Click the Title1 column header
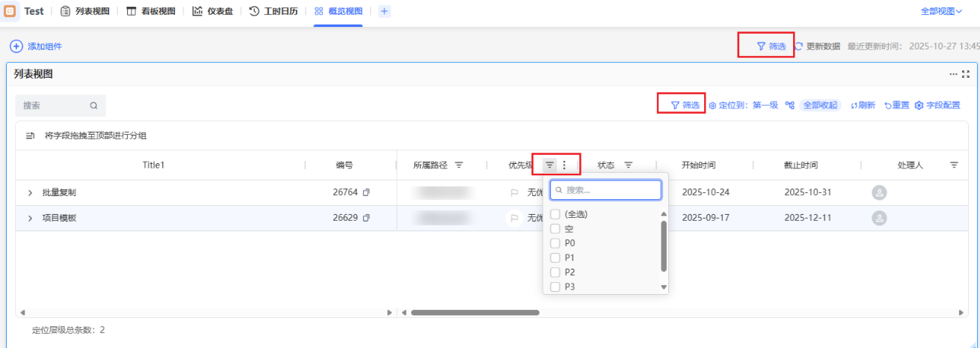Image resolution: width=980 pixels, height=348 pixels. (x=153, y=165)
